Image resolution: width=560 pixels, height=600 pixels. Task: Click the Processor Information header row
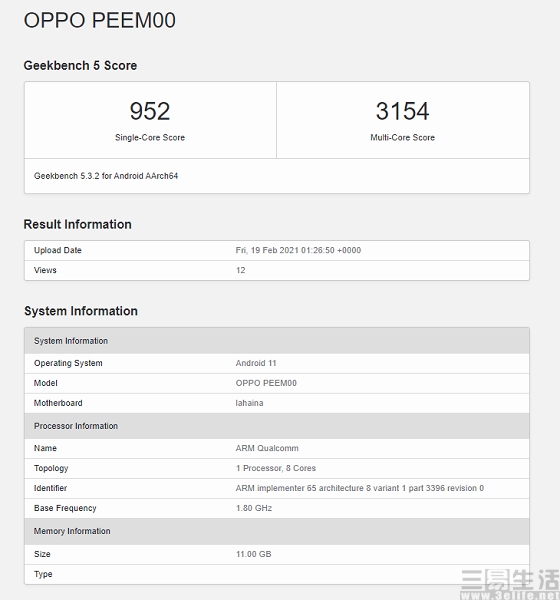tap(277, 426)
